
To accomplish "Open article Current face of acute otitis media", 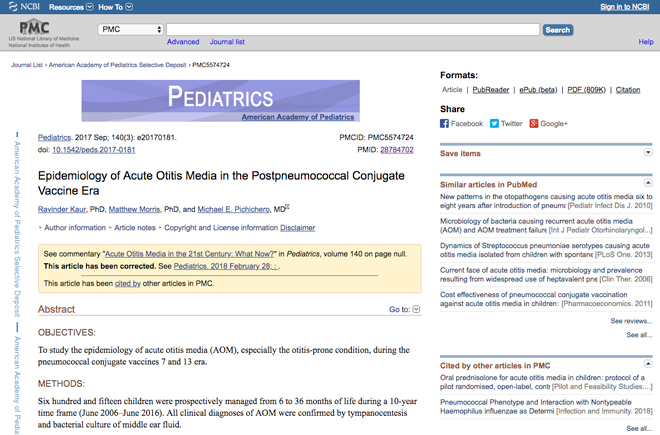I will pyautogui.click(x=546, y=274).
